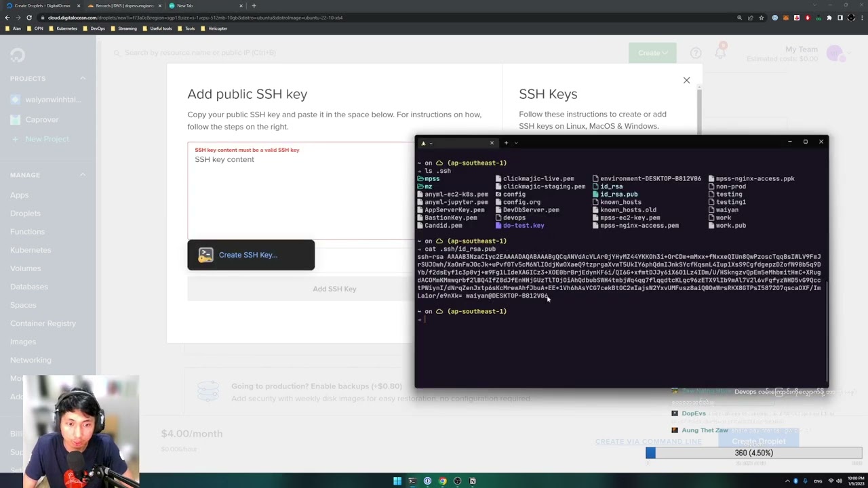
Task: Open the help question mark icon
Action: click(x=696, y=53)
